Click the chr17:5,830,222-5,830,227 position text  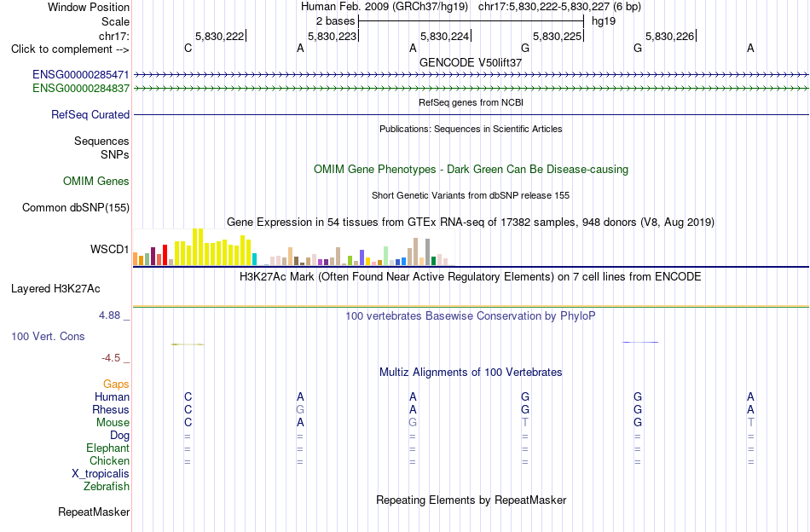coord(559,7)
